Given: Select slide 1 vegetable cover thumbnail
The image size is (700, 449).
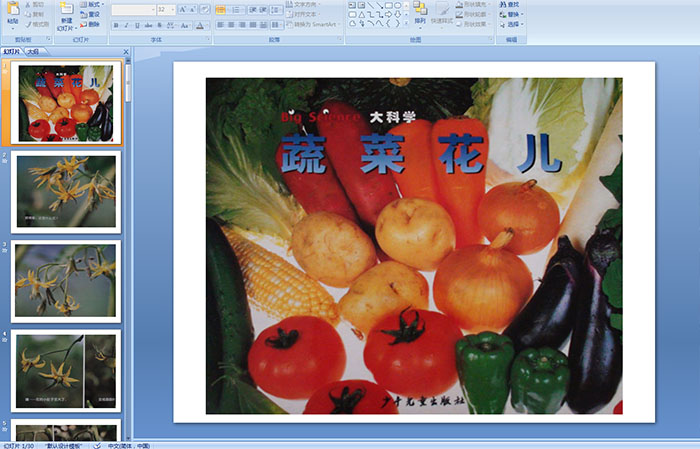Looking at the screenshot, I should pyautogui.click(x=66, y=103).
